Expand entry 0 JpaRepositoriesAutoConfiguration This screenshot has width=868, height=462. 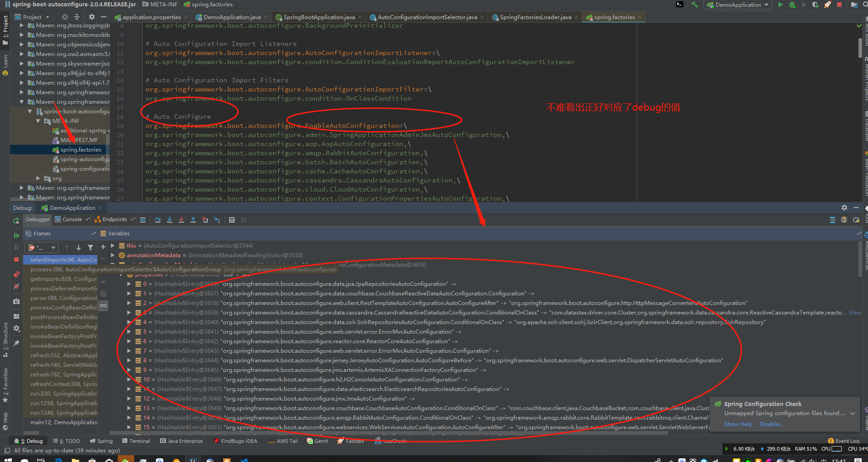(129, 284)
